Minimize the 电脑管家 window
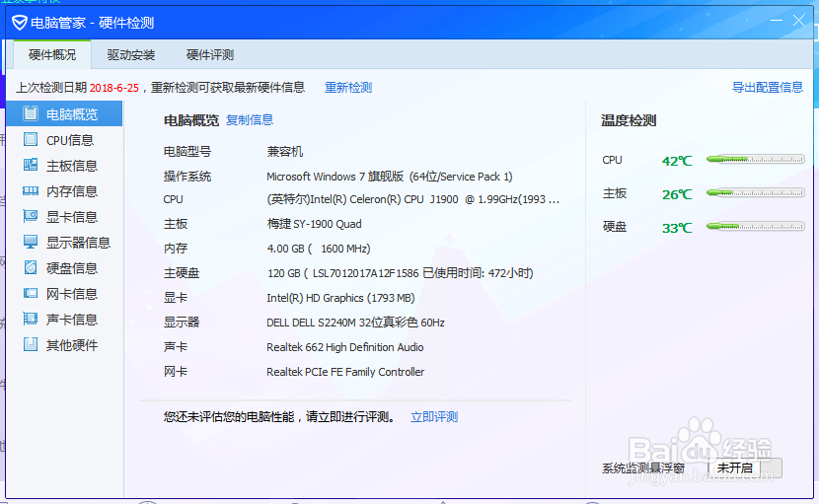 coord(777,21)
